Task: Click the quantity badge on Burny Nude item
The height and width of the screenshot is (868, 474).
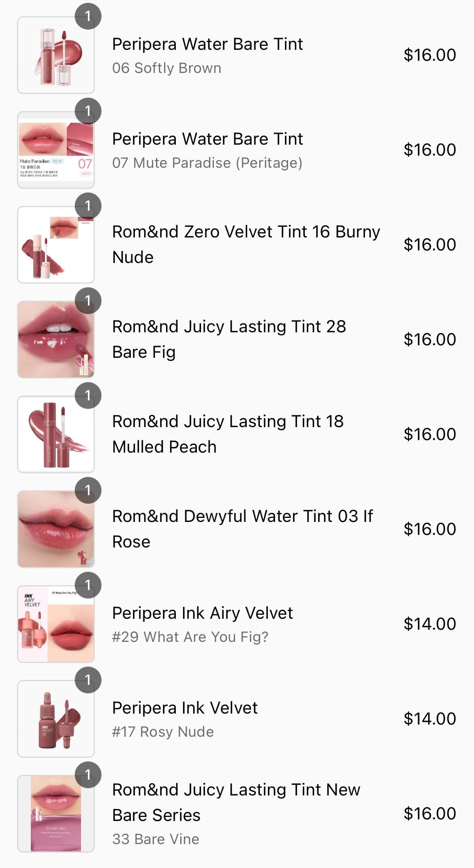Action: [x=88, y=206]
